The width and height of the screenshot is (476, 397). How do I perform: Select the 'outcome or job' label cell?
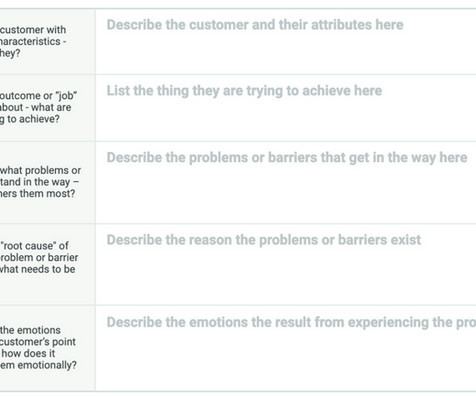click(47, 108)
